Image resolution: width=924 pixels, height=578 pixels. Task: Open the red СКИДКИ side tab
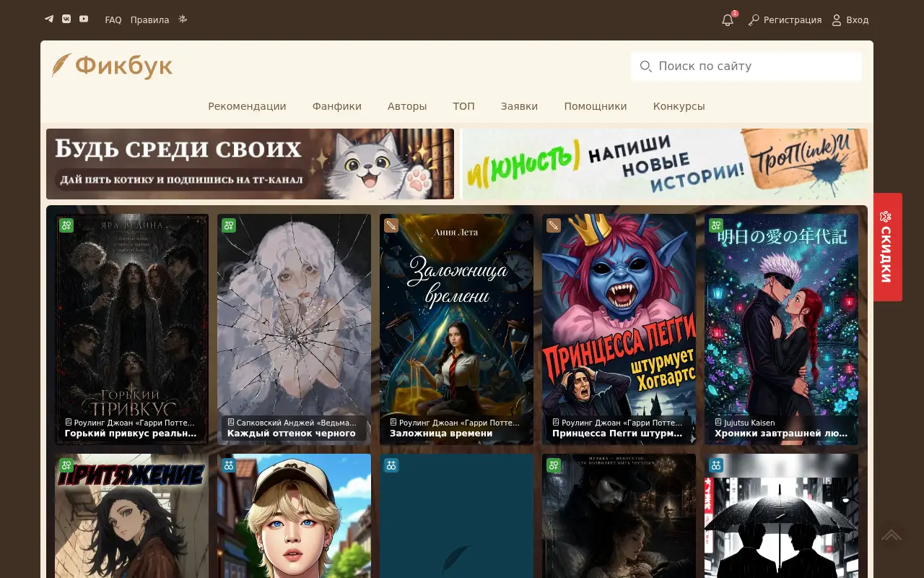(887, 247)
